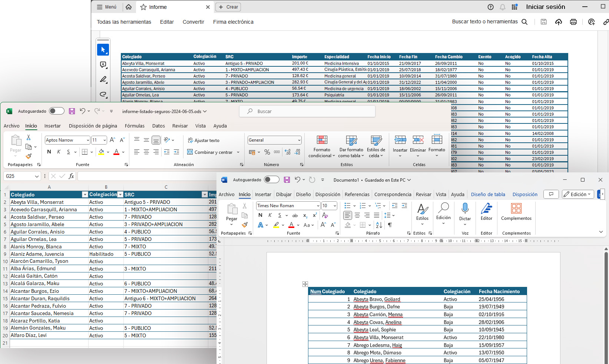This screenshot has width=609, height=364.
Task: Click the cut scissors icon in Excel
Action: [29, 137]
